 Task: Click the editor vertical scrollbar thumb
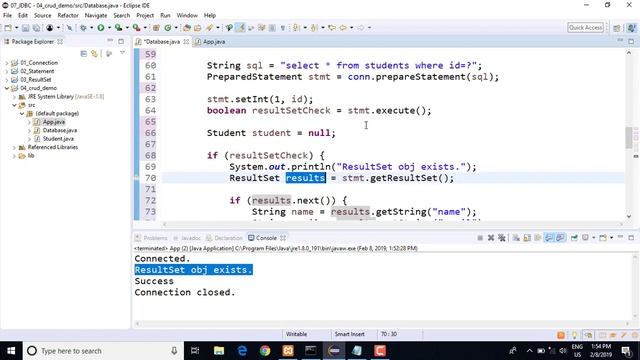pos(629,138)
